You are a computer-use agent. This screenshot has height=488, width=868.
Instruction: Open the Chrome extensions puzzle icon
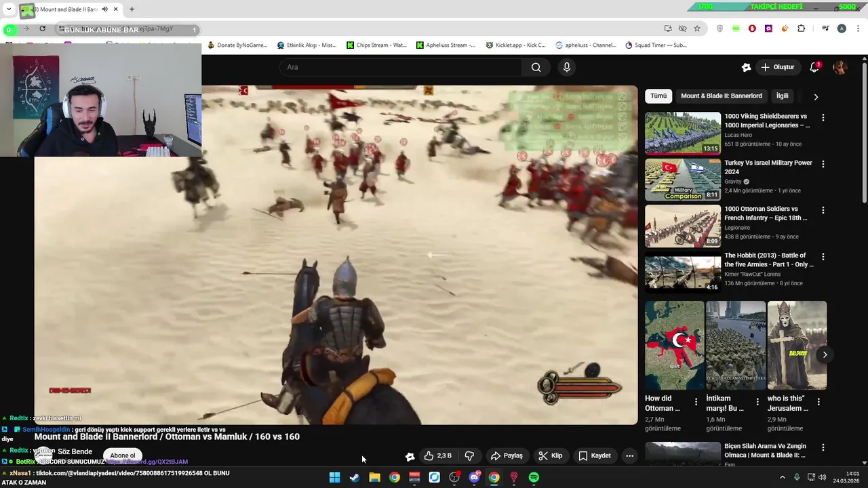(802, 28)
